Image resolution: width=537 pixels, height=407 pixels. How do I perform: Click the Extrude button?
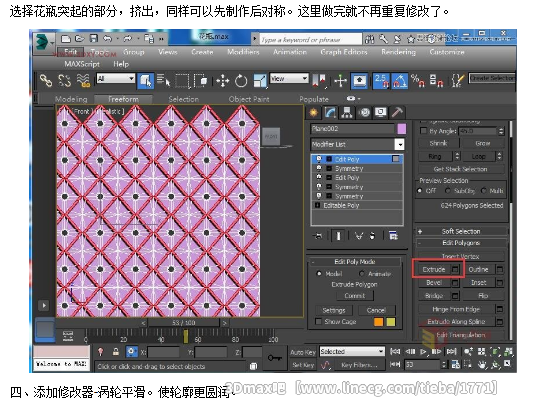click(x=434, y=269)
